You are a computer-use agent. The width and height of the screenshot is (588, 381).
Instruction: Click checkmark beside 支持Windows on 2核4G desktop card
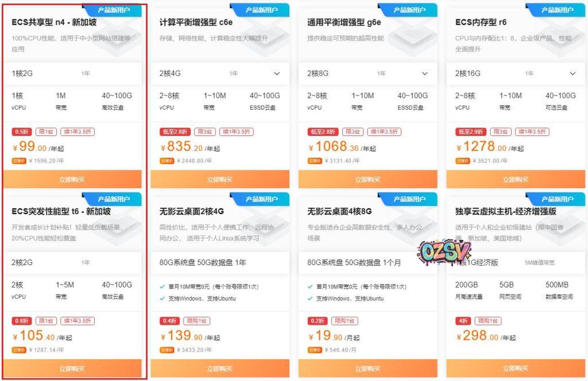coord(163,298)
